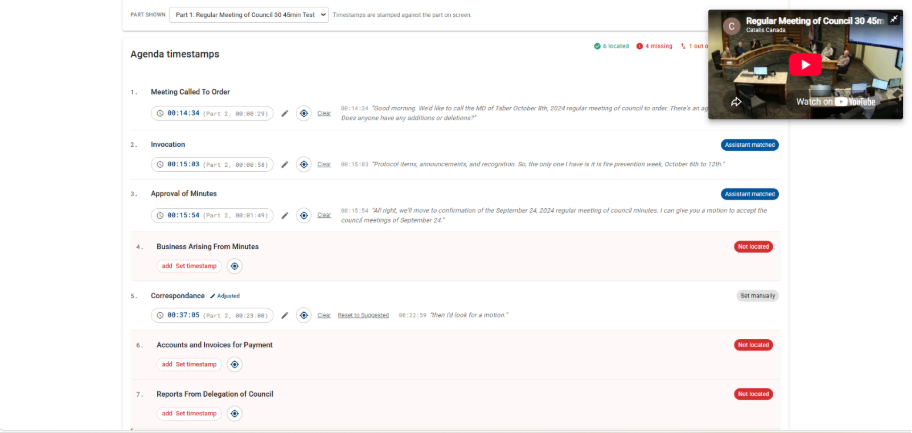Image resolution: width=912 pixels, height=433 pixels.
Task: Open the Regular Meeting of Council video title
Action: [814, 21]
